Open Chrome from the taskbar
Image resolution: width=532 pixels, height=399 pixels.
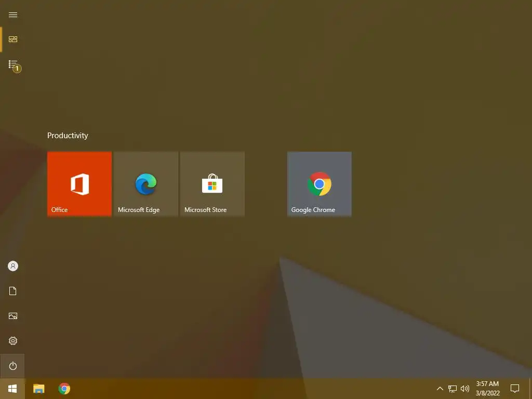pyautogui.click(x=64, y=389)
